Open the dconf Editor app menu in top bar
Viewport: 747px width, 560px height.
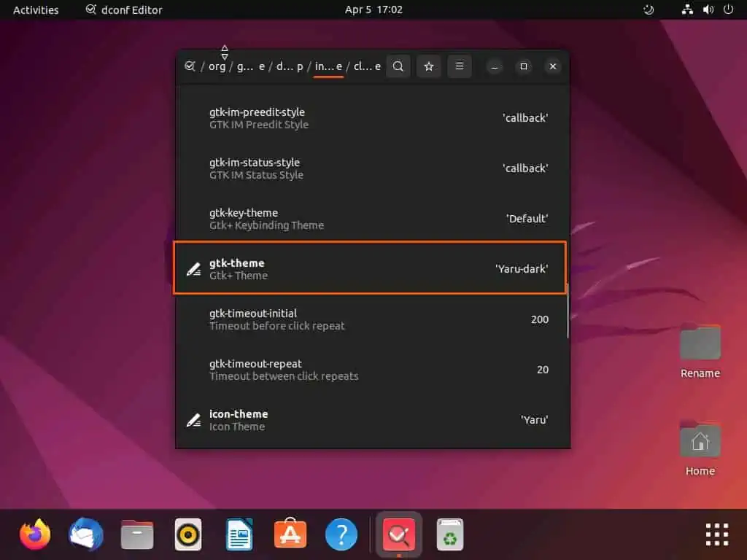123,9
